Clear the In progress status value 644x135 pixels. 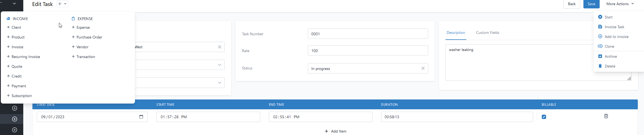click(x=423, y=68)
